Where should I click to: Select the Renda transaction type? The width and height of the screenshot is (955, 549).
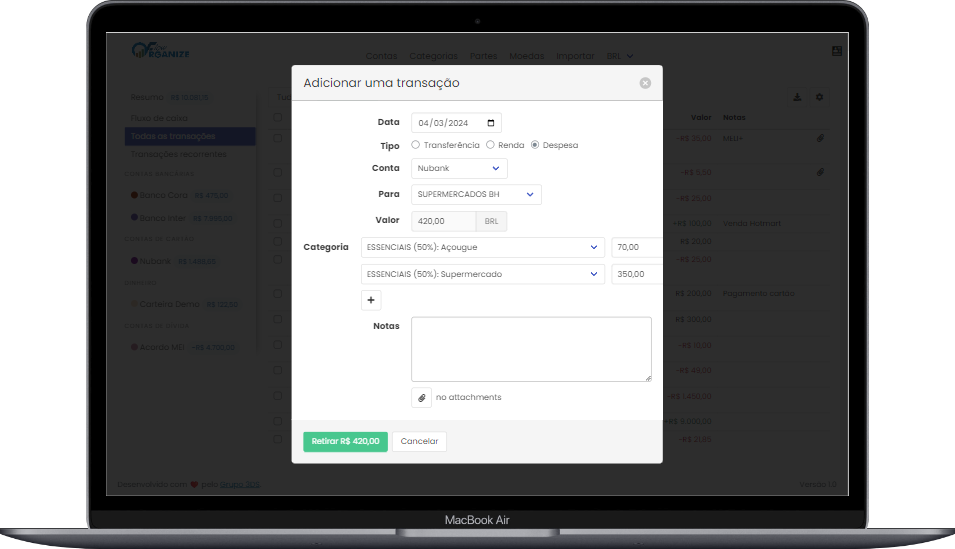pos(490,145)
